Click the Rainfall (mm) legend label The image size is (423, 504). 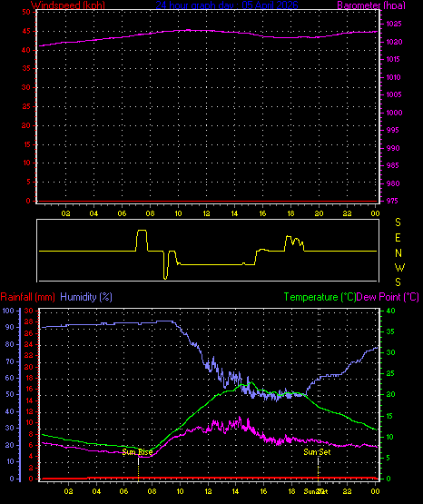click(27, 297)
